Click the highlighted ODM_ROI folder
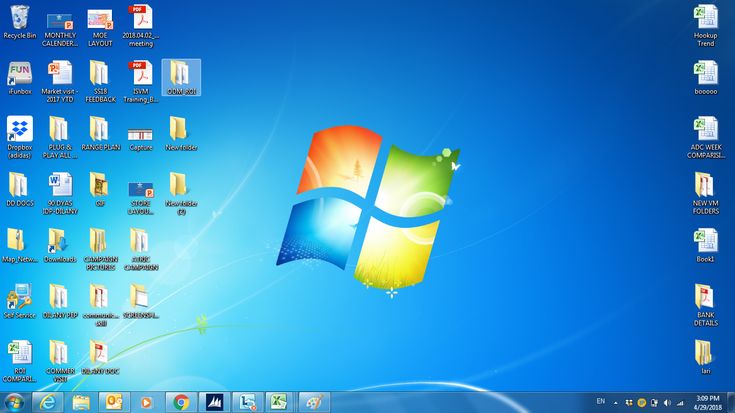This screenshot has width=735, height=413. pyautogui.click(x=181, y=78)
